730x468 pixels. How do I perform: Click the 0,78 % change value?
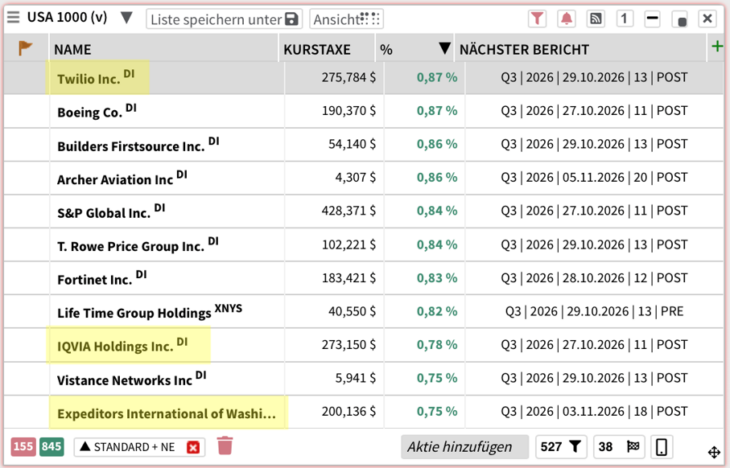437,345
